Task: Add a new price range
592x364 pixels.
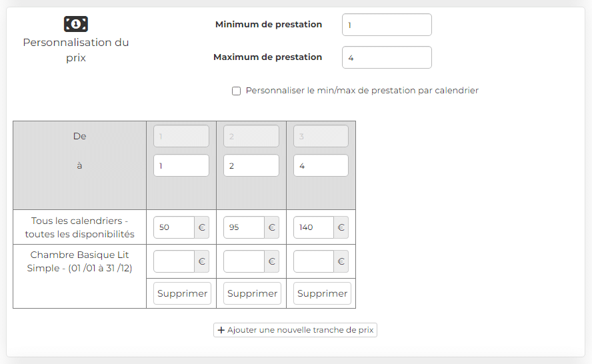Action: 295,330
